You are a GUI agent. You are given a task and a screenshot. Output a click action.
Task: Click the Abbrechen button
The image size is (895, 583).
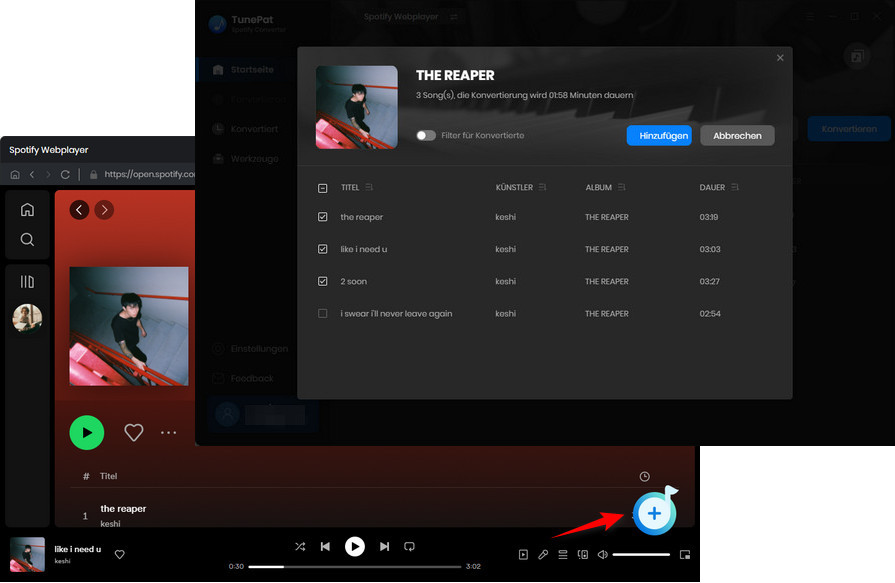click(x=737, y=135)
